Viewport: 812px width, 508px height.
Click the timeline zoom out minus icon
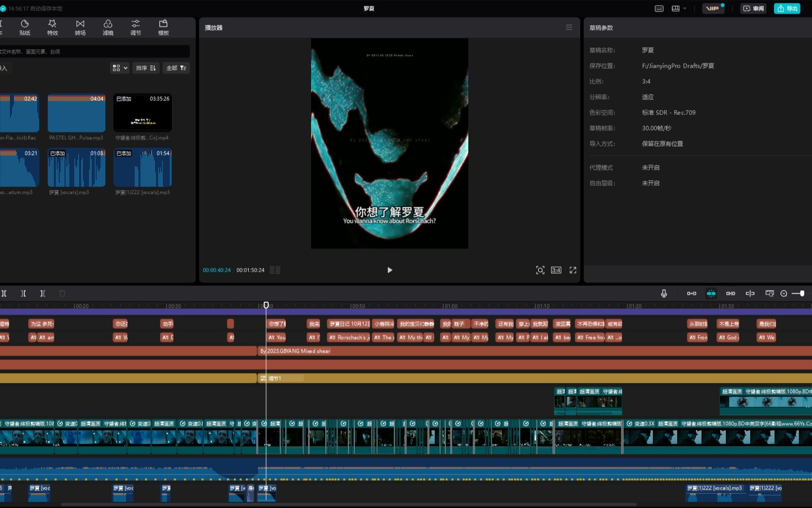click(784, 293)
